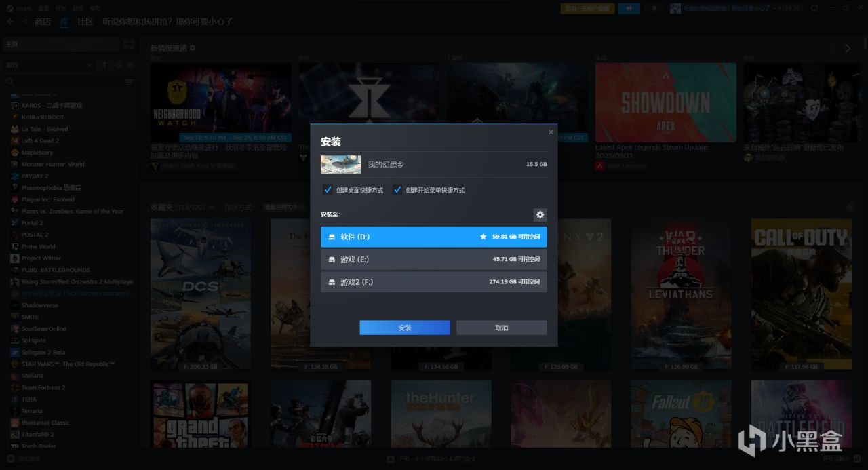
Task: Select Stellaris in library list
Action: click(33, 376)
